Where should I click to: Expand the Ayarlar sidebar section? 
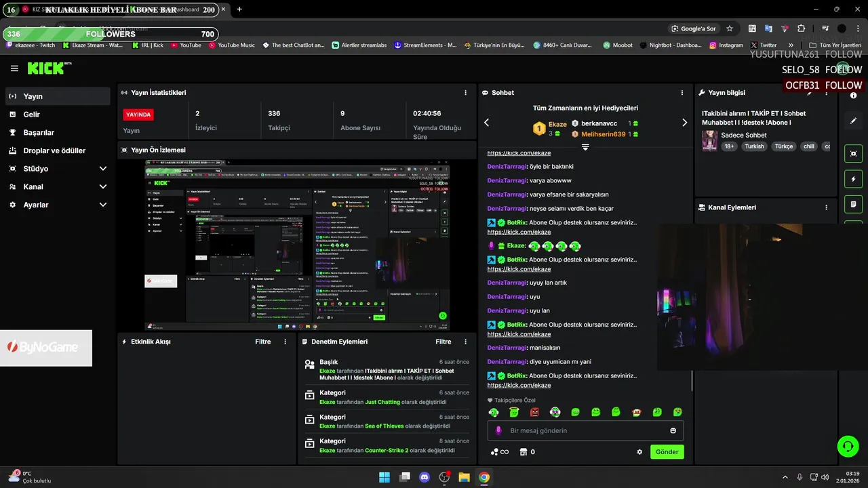click(x=58, y=205)
